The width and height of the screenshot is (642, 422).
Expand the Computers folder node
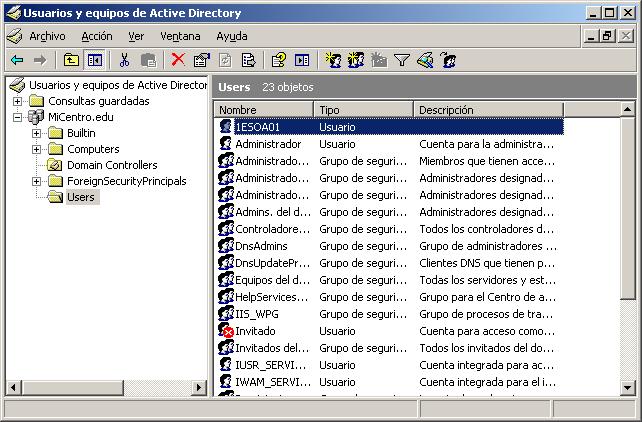click(x=37, y=149)
